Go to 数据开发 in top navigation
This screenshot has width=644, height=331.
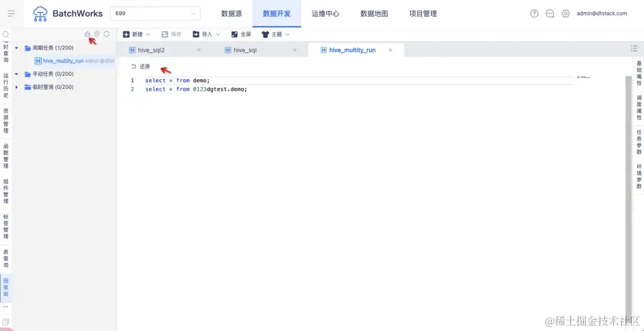(x=277, y=14)
